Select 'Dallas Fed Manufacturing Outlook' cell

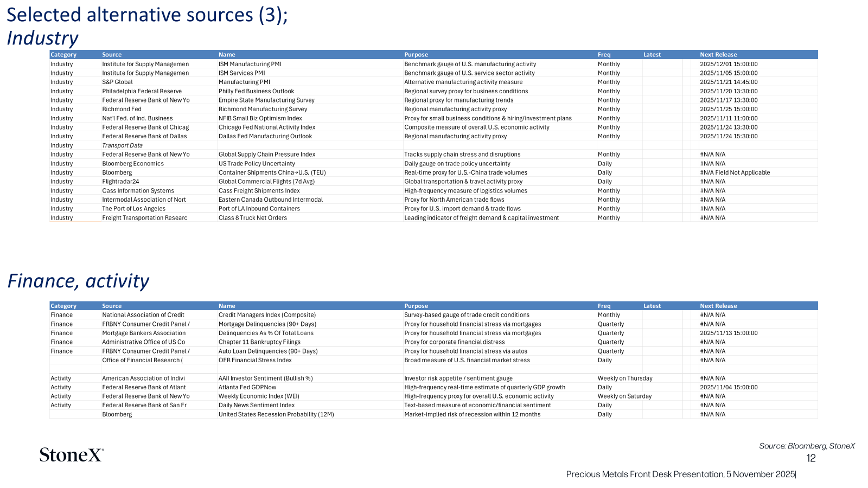coord(265,136)
